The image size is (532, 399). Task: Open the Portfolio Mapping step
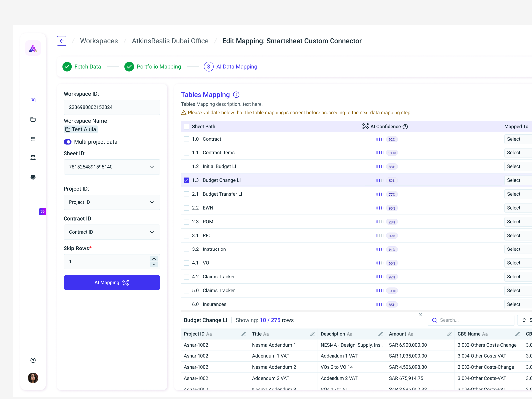click(159, 66)
